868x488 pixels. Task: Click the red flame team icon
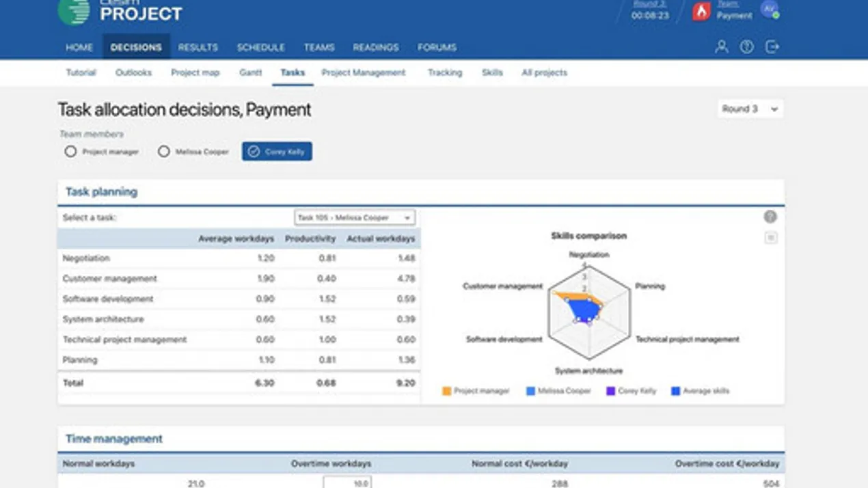point(701,12)
